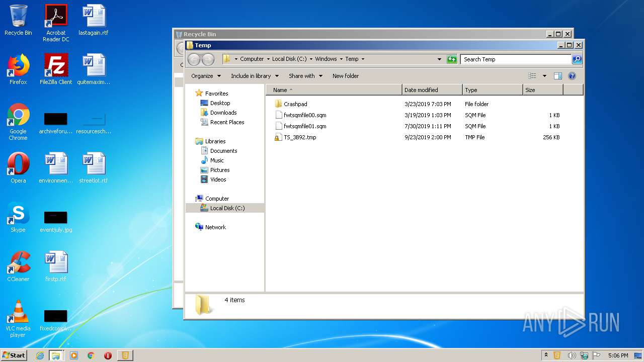Sort by Date modified column
Image resolution: width=644 pixels, height=362 pixels.
432,90
